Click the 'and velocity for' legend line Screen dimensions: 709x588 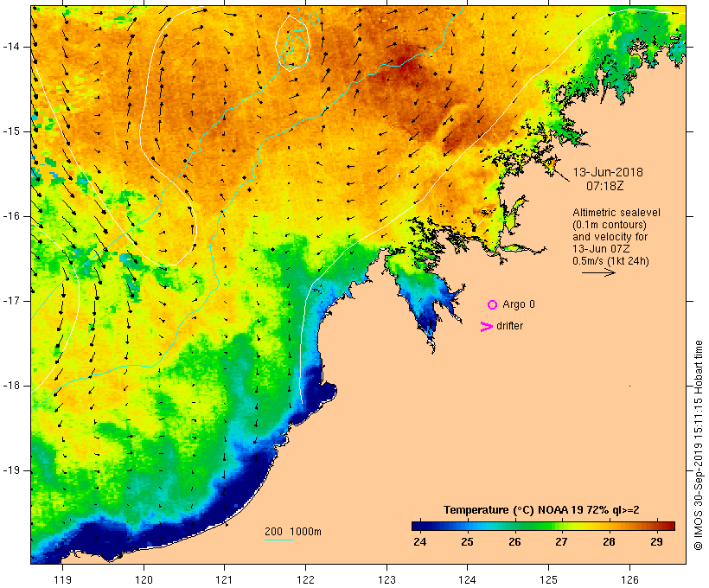pyautogui.click(x=610, y=237)
